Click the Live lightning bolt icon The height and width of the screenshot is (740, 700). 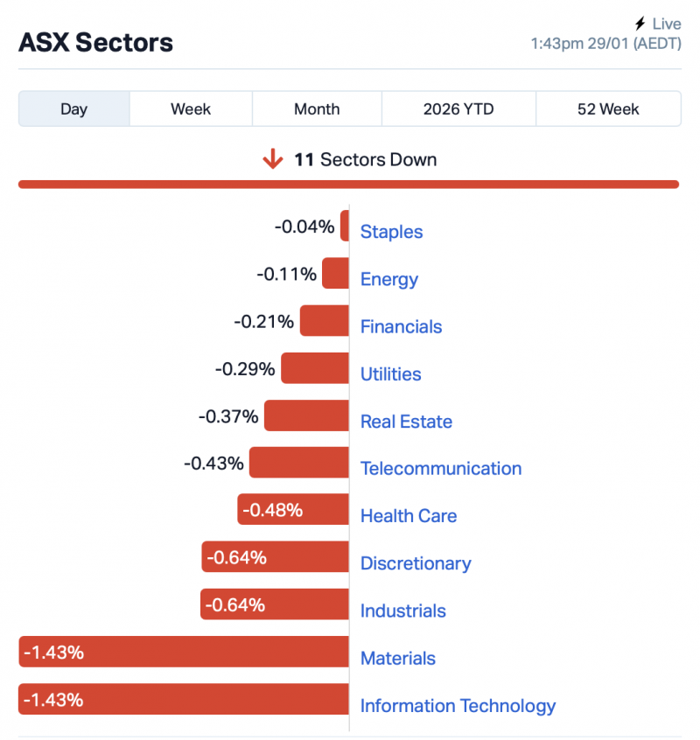coord(640,24)
